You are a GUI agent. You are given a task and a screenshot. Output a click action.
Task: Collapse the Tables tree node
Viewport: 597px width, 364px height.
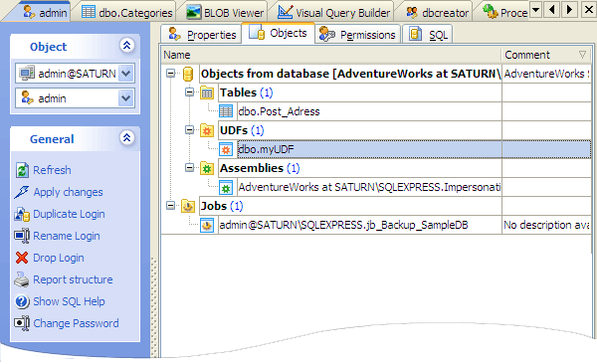pos(190,92)
